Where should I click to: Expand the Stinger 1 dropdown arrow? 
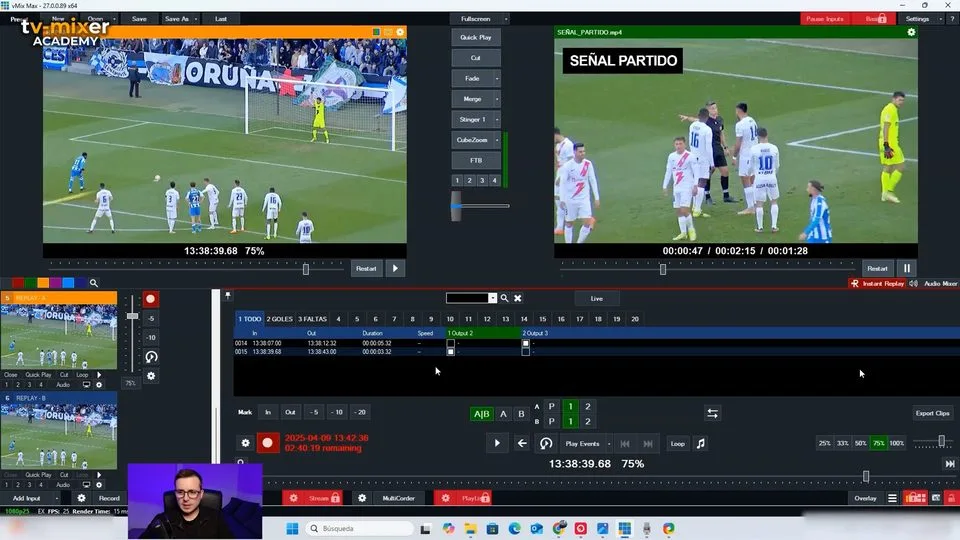497,119
